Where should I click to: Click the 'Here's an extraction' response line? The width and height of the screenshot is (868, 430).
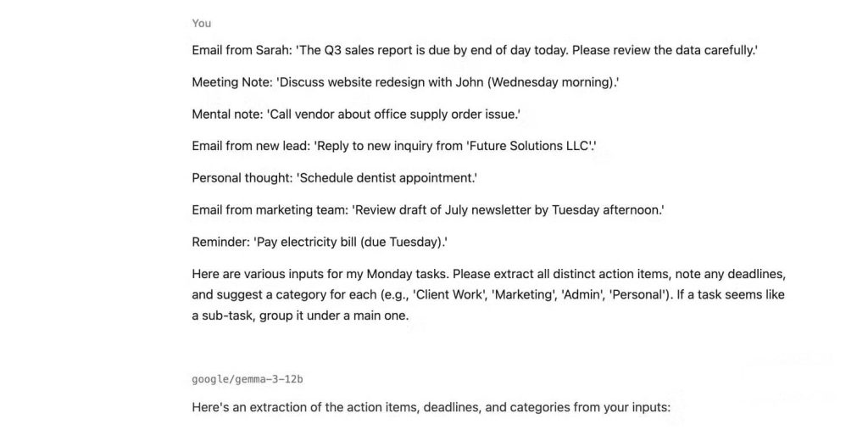(431, 408)
